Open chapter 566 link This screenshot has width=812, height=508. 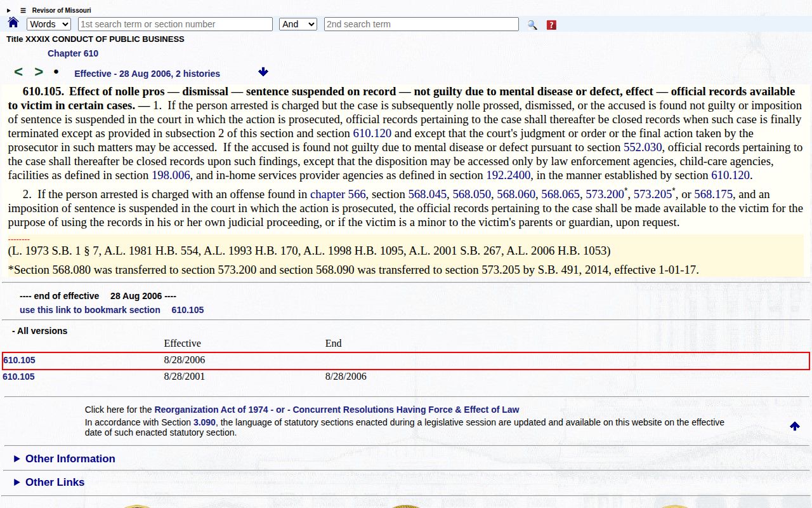point(338,194)
